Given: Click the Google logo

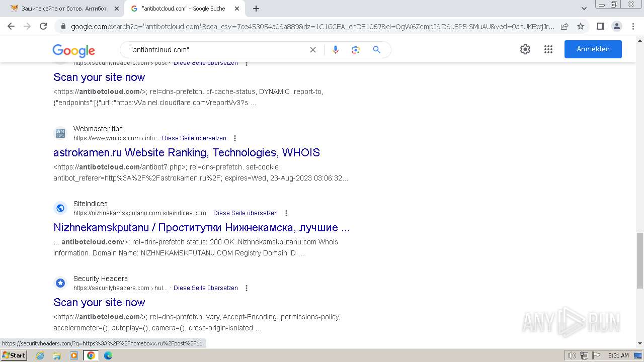Looking at the screenshot, I should pos(73,50).
